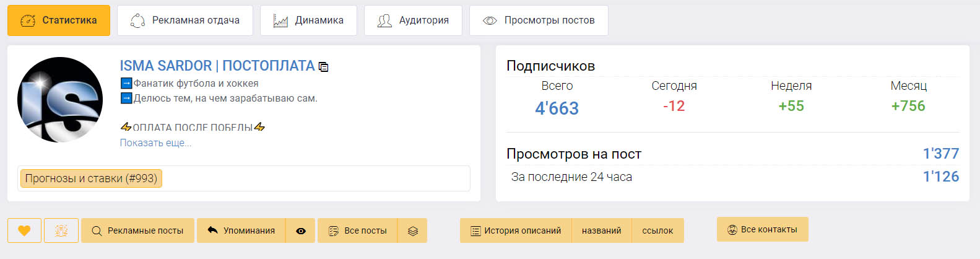The width and height of the screenshot is (980, 259).
Task: Select the Просмотры постов tab
Action: click(539, 20)
